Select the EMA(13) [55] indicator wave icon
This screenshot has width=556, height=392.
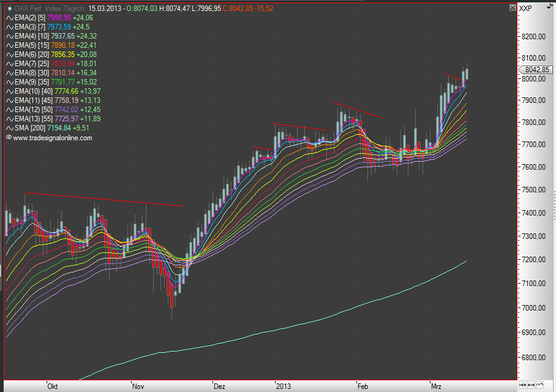9,118
